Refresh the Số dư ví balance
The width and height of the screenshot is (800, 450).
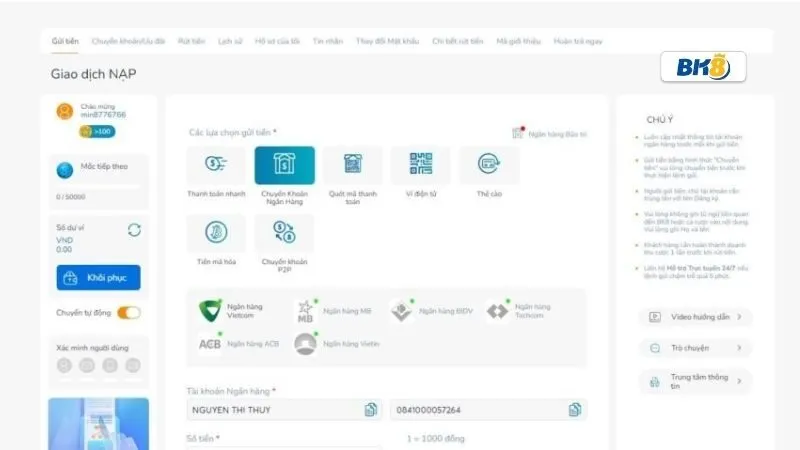[x=134, y=230]
